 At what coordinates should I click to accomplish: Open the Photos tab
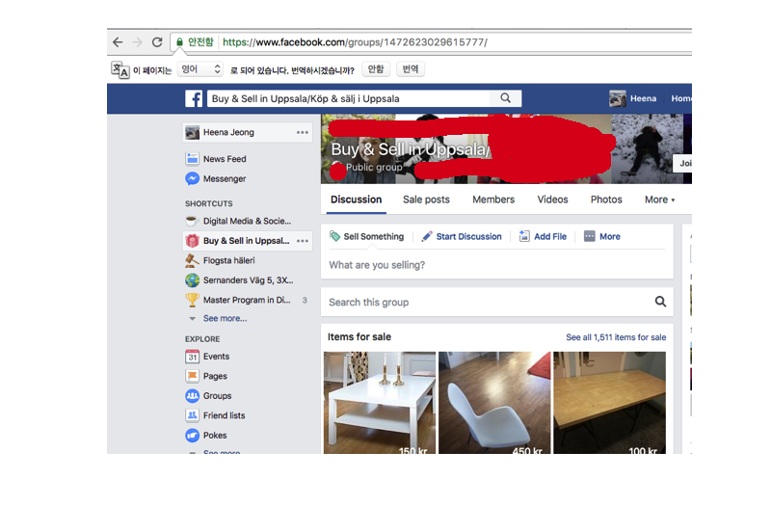click(606, 199)
